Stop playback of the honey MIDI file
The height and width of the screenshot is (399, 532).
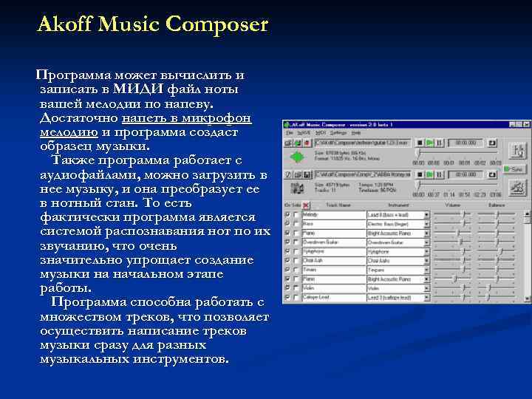420,174
